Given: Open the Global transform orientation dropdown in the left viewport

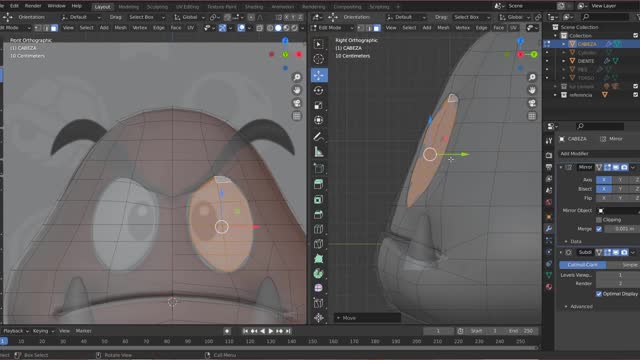Looking at the screenshot, I should pyautogui.click(x=191, y=17).
